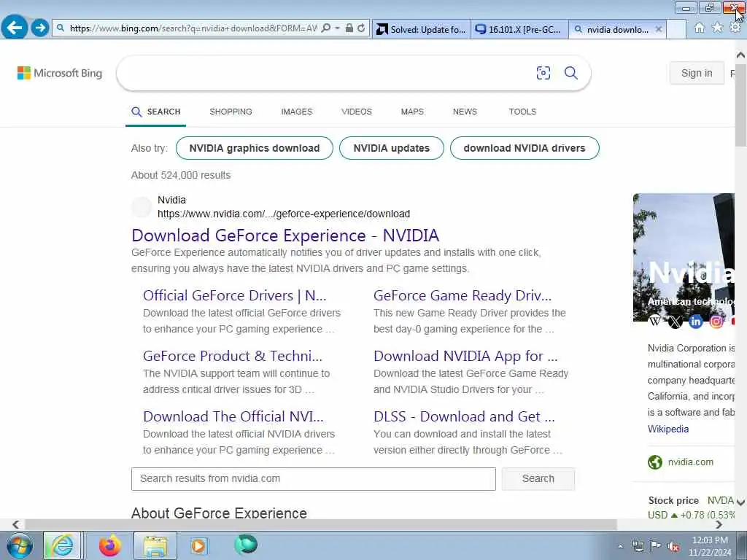Open the Windows Start button
Viewport: 747px width, 560px height.
click(x=20, y=545)
